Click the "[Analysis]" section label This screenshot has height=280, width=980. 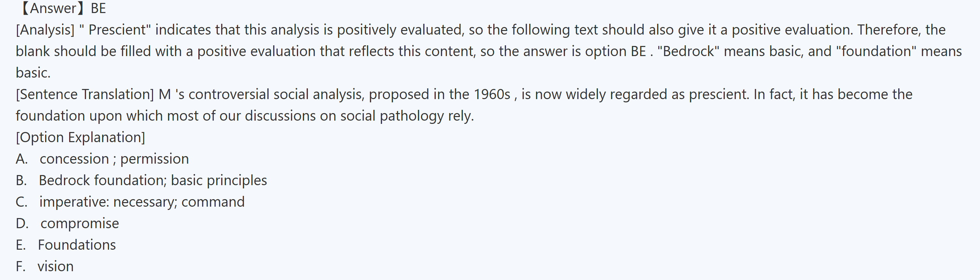coord(45,30)
